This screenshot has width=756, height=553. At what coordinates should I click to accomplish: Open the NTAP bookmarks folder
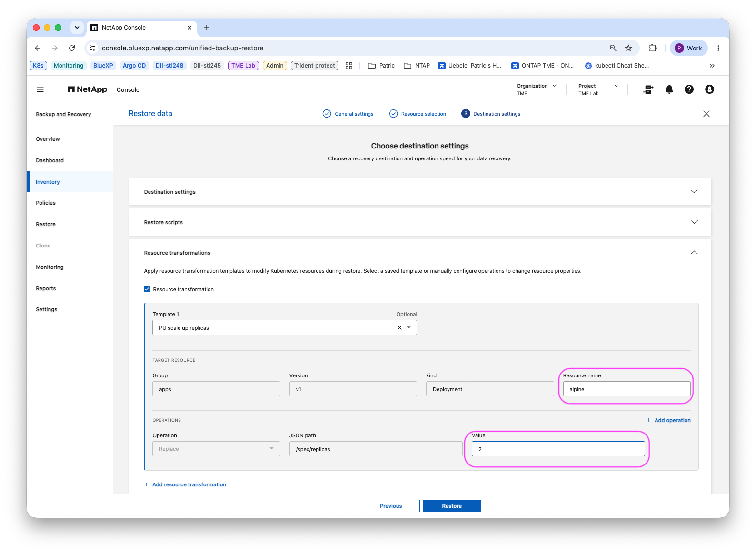coord(417,66)
